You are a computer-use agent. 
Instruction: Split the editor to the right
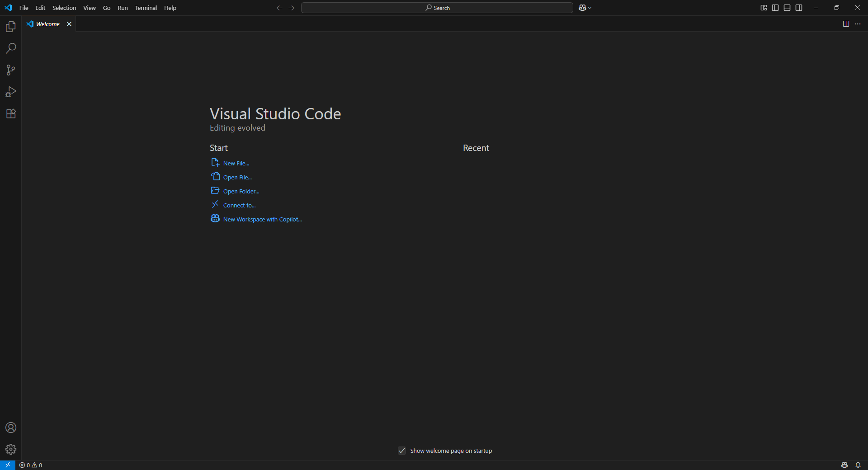pyautogui.click(x=846, y=24)
